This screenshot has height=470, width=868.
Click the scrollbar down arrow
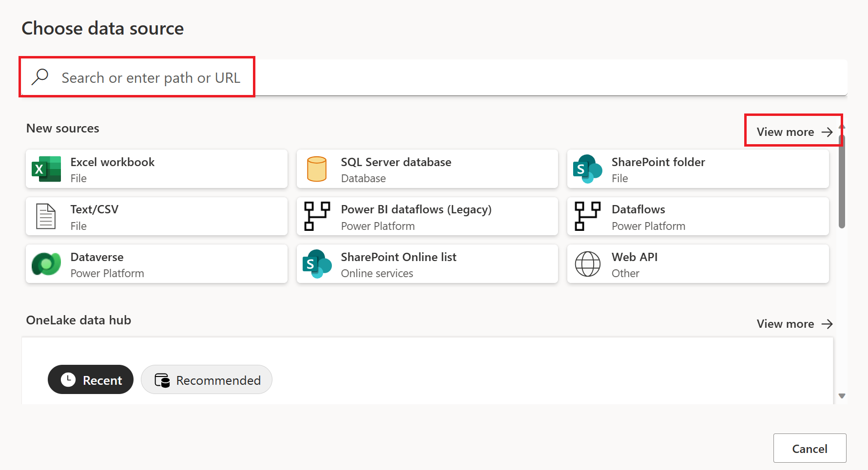coord(842,396)
